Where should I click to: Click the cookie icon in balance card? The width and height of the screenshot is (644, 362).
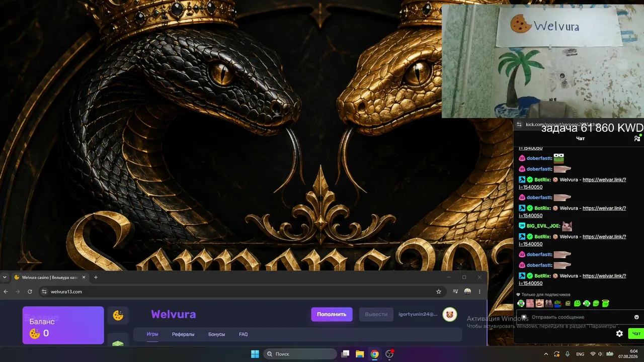pyautogui.click(x=35, y=333)
